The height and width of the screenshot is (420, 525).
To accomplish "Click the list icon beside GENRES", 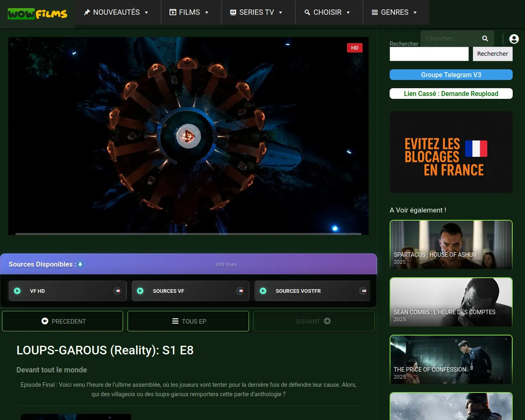I will (x=375, y=12).
